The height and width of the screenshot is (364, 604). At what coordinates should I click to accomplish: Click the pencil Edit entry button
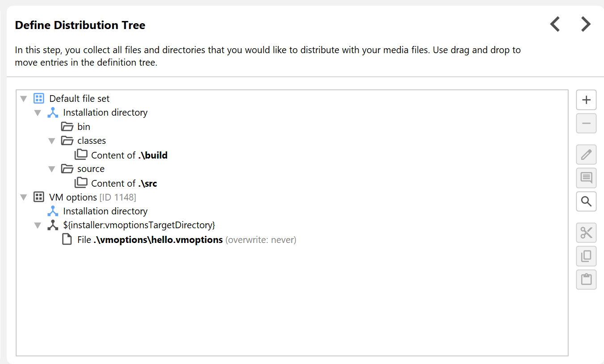(x=586, y=155)
